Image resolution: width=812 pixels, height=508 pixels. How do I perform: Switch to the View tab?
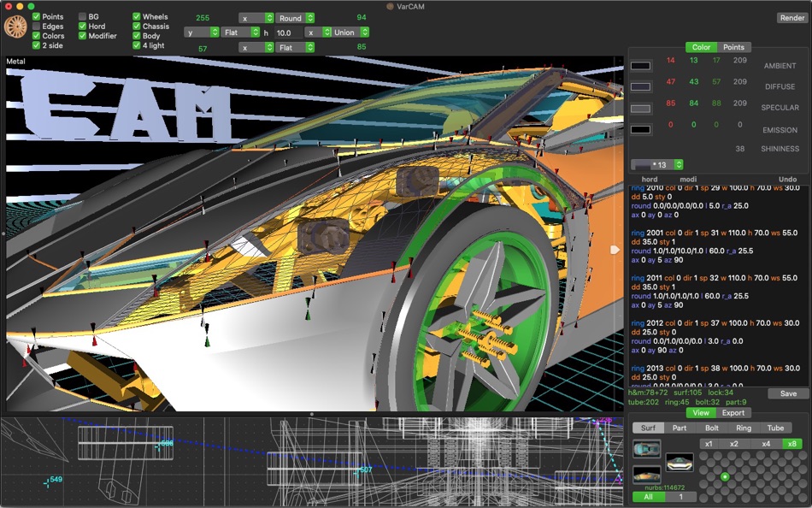click(701, 412)
